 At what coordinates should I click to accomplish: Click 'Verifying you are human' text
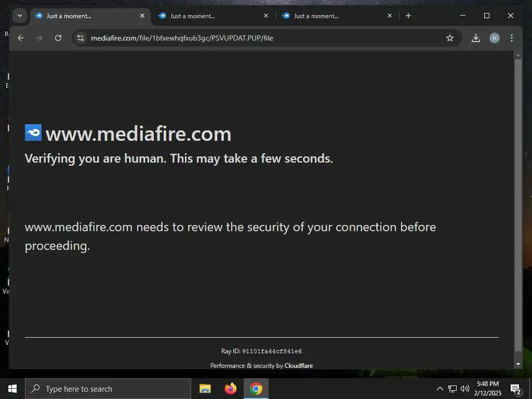coord(179,158)
